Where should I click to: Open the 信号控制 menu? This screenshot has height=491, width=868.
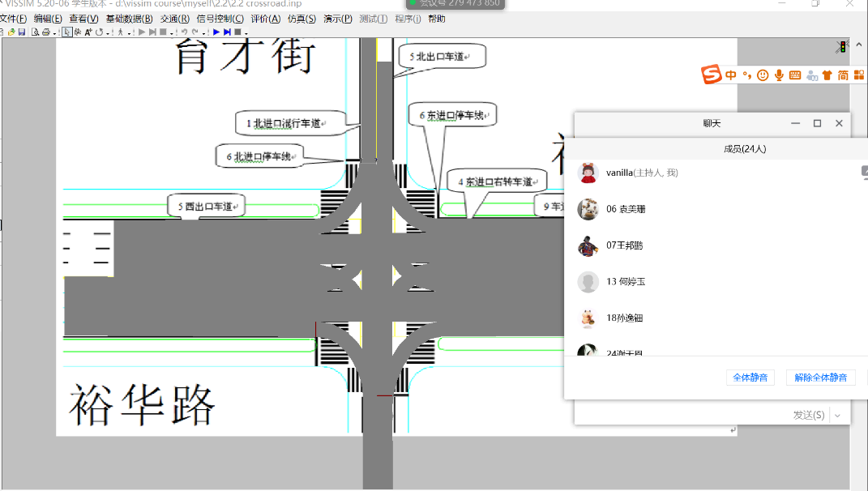click(x=220, y=19)
